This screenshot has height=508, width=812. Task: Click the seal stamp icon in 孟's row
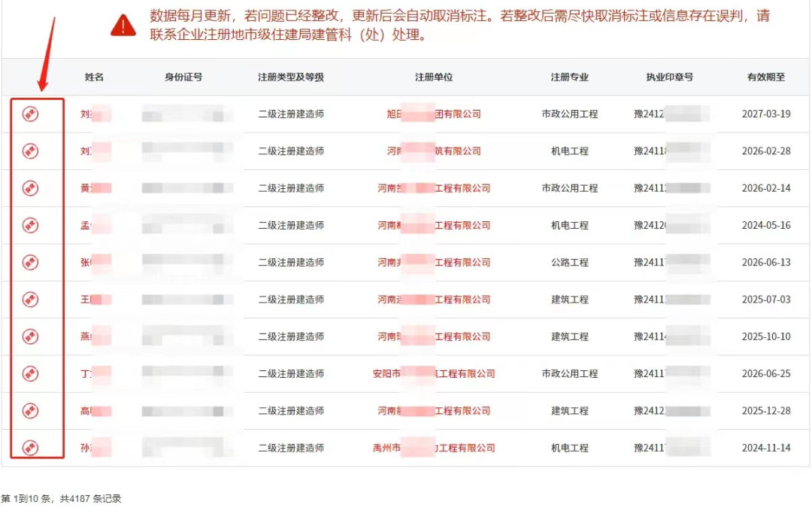[31, 225]
